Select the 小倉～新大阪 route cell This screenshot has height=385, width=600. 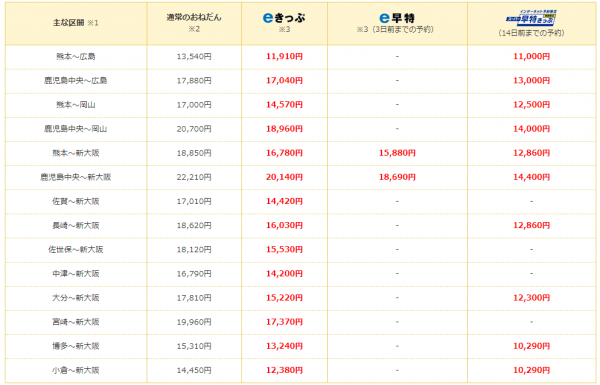[76, 370]
